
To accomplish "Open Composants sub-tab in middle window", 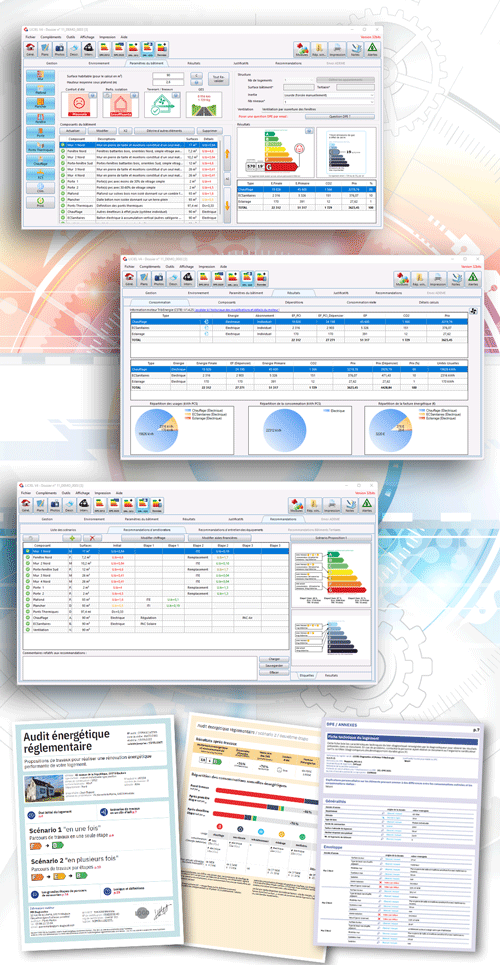I will pos(227,302).
